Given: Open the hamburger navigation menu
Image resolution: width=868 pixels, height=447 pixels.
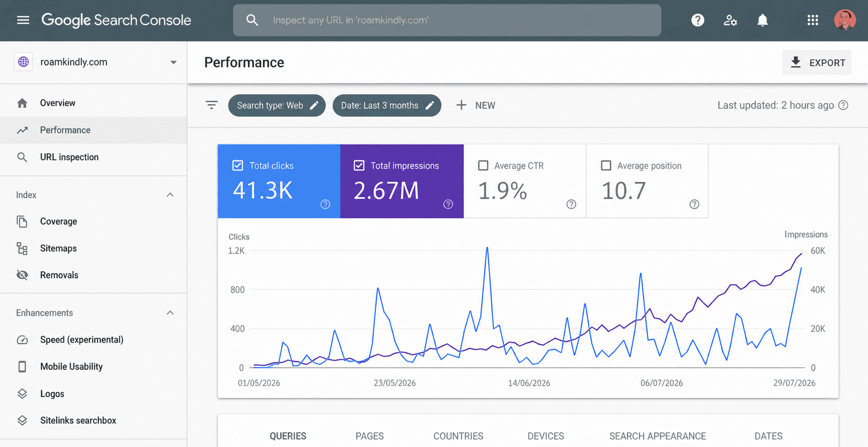Looking at the screenshot, I should tap(23, 20).
